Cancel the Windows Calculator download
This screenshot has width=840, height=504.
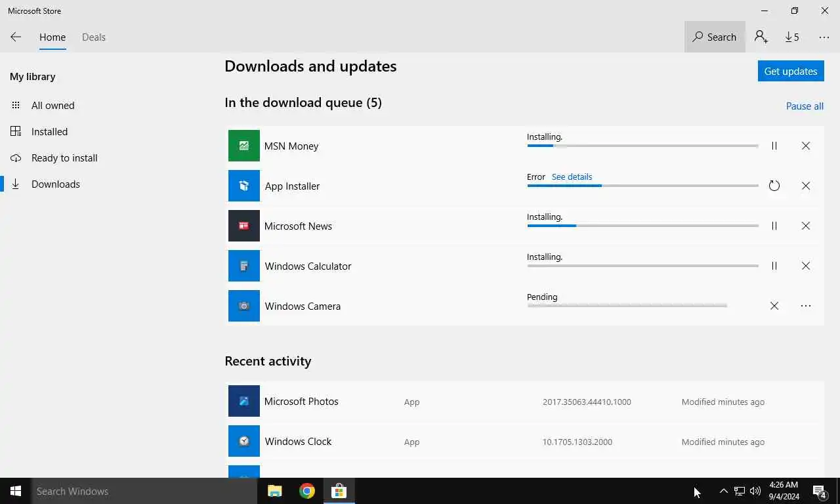click(x=806, y=266)
